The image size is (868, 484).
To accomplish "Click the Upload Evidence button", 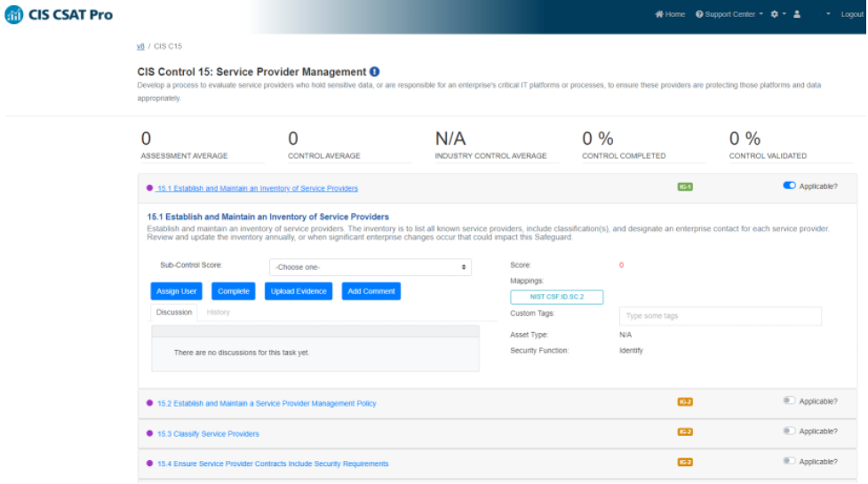I will [x=300, y=291].
